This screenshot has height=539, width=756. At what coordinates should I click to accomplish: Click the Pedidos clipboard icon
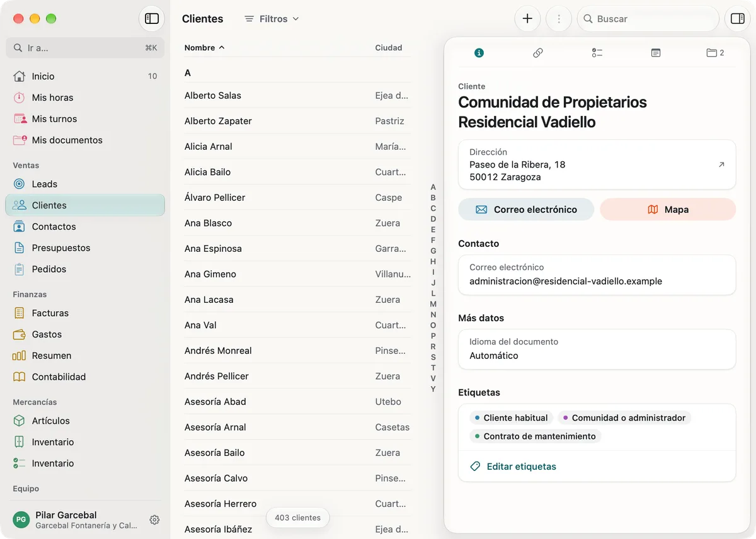pyautogui.click(x=20, y=269)
